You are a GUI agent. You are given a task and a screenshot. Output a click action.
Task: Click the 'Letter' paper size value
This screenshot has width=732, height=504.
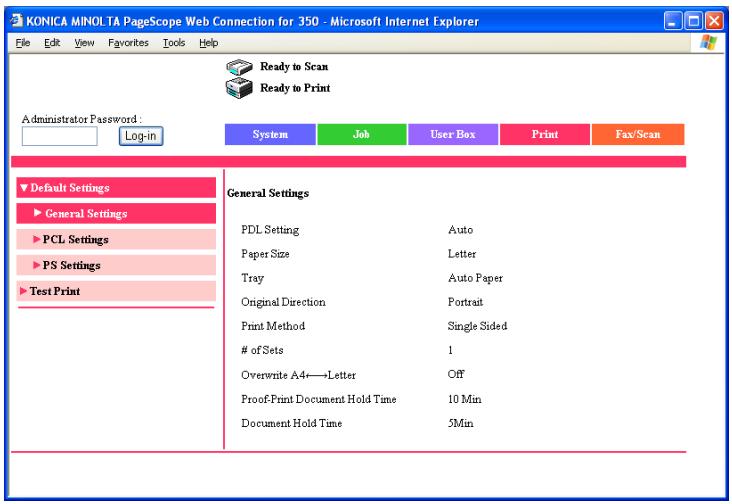tap(462, 254)
